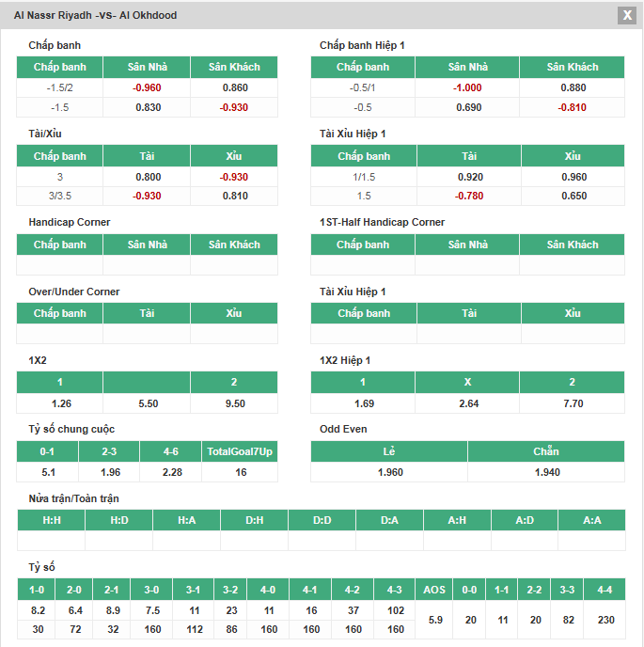Select correct score 1-0 odds 8.2

pyautogui.click(x=38, y=610)
